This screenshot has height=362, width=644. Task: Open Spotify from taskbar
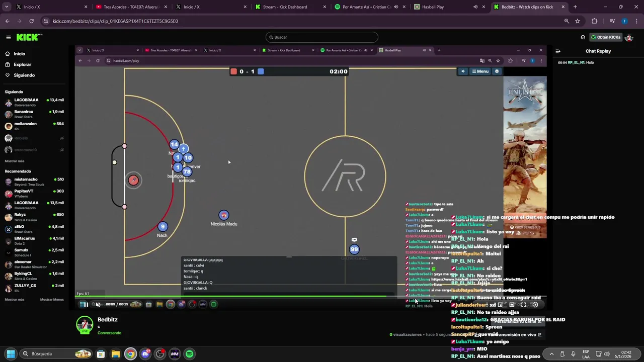[x=189, y=354]
